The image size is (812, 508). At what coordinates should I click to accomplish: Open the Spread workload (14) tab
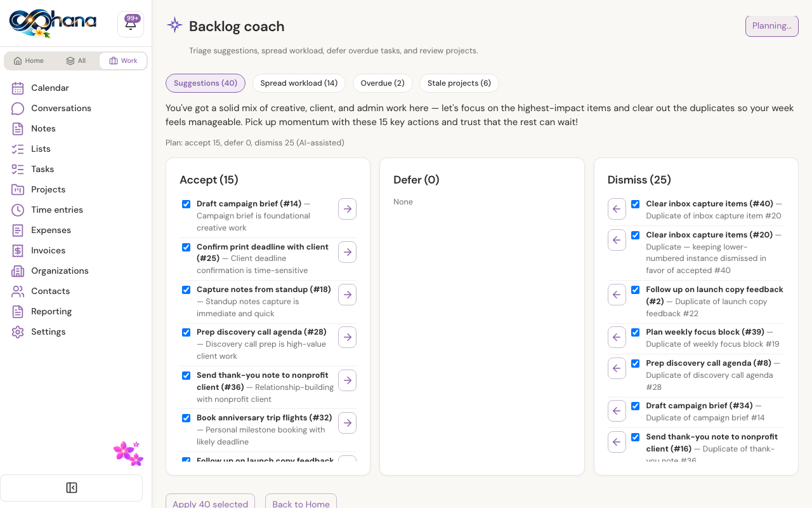point(299,83)
